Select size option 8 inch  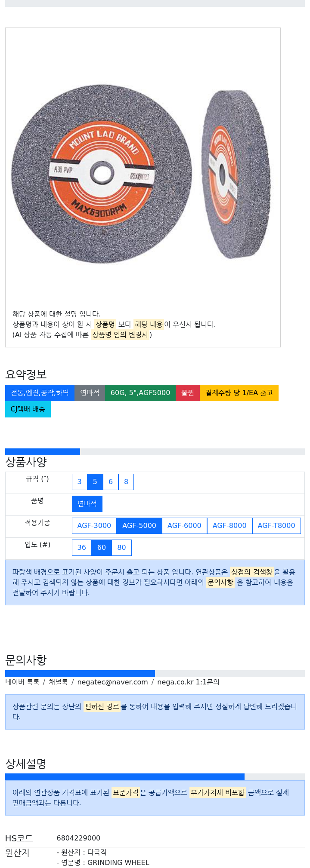[x=126, y=482]
